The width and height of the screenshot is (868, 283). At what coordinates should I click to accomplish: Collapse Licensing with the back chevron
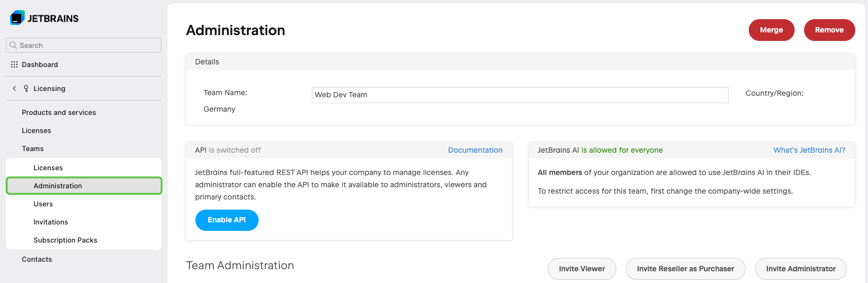coord(14,88)
